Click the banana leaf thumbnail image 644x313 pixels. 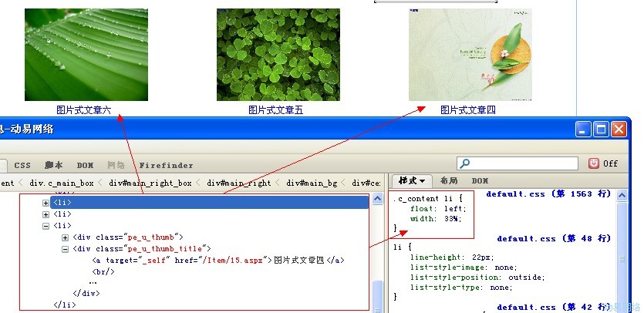pos(86,55)
